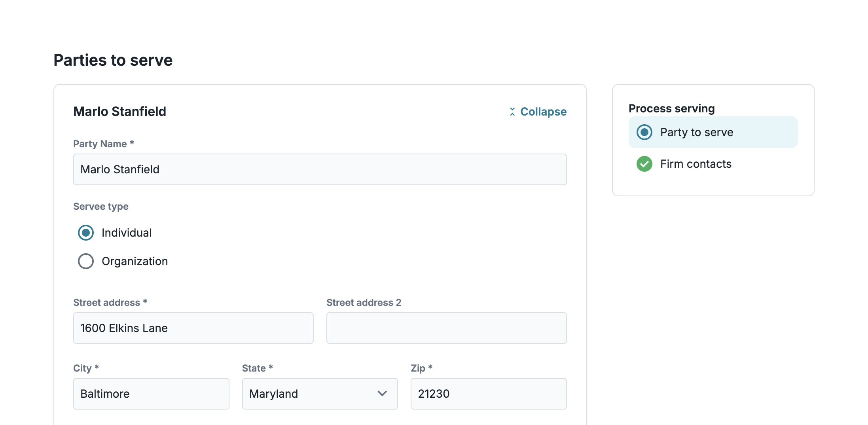Collapse the Marlo Stanfield party card

[x=543, y=112]
